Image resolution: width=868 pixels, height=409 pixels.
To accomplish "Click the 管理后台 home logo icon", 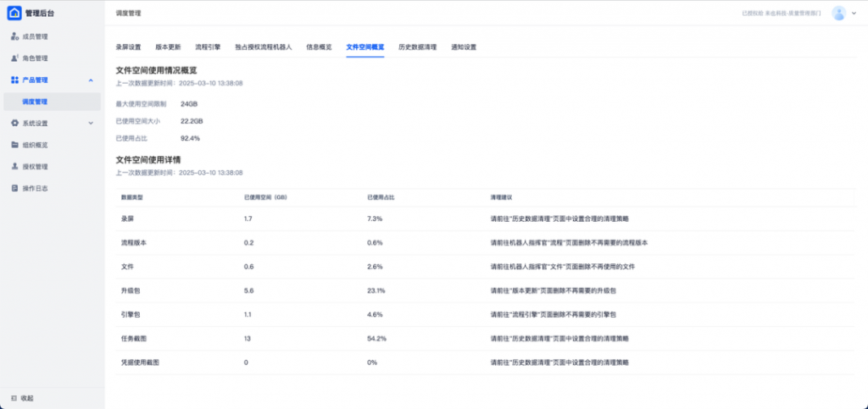I will 14,13.
